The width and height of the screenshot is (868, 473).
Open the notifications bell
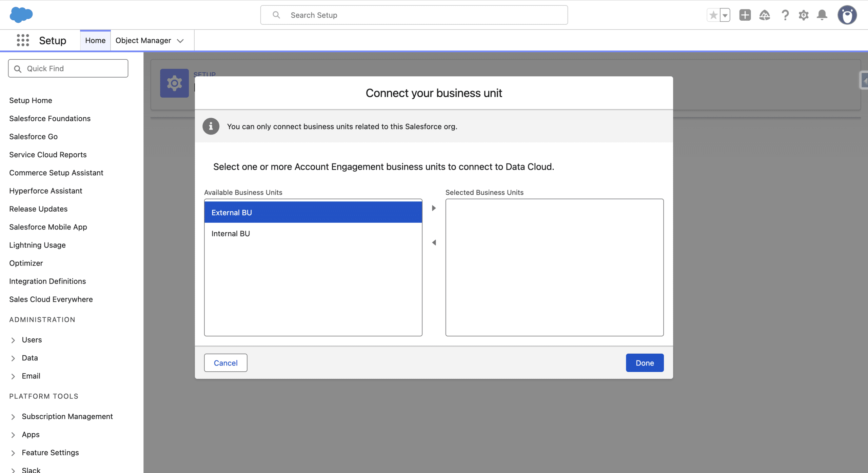click(822, 15)
